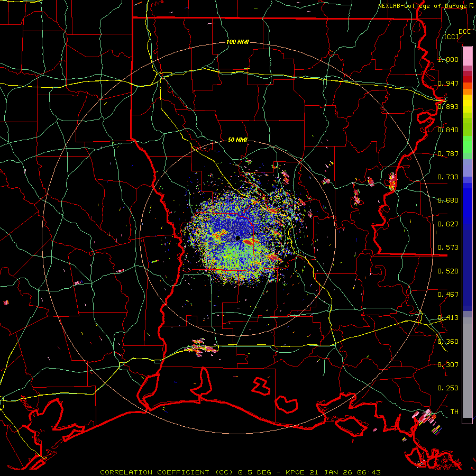Click the [CC] label above the color scale
476x476 pixels.
[452, 36]
